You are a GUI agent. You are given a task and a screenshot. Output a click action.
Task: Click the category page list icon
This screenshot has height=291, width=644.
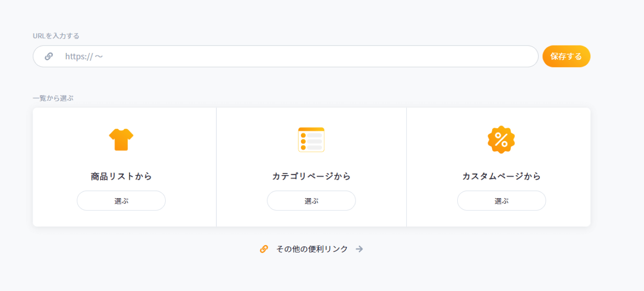pos(311,139)
